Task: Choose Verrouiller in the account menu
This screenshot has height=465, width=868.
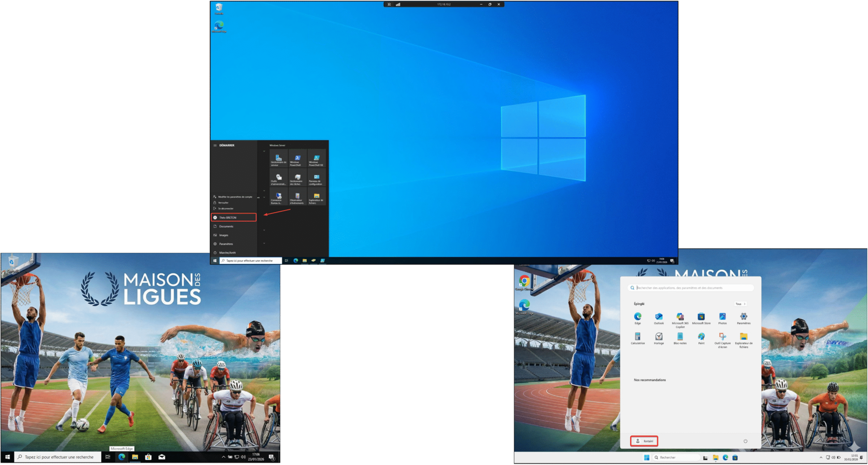Action: [x=223, y=203]
